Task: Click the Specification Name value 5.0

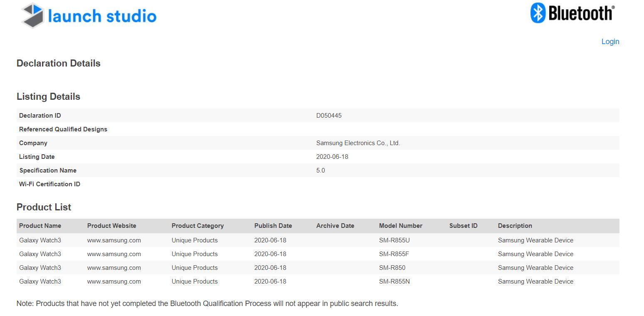Action: [321, 170]
